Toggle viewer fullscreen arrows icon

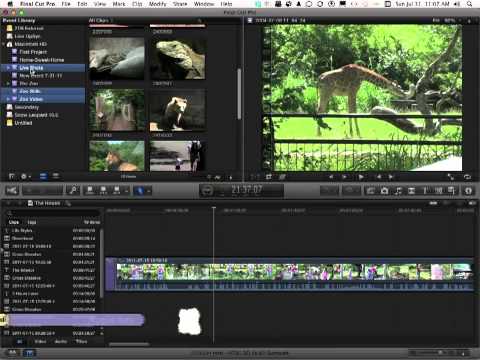(450, 177)
